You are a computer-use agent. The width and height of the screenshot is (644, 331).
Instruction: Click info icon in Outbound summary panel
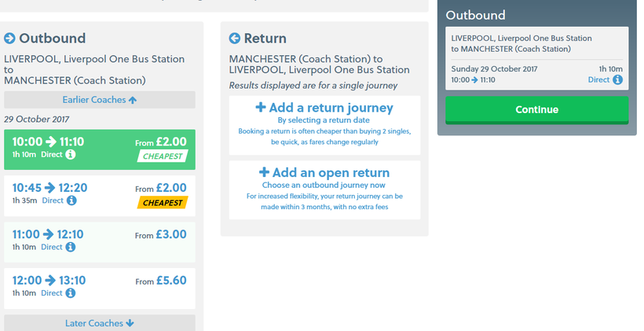[x=617, y=79]
